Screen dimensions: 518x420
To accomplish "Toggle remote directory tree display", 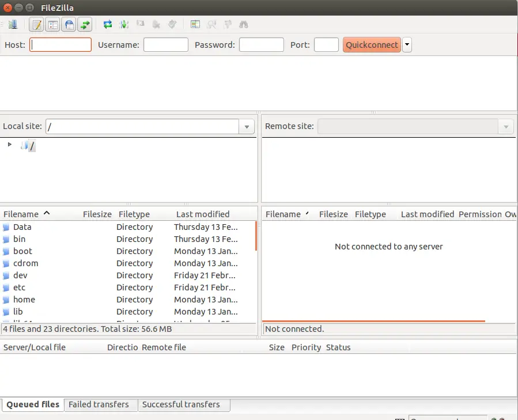I will [69, 24].
